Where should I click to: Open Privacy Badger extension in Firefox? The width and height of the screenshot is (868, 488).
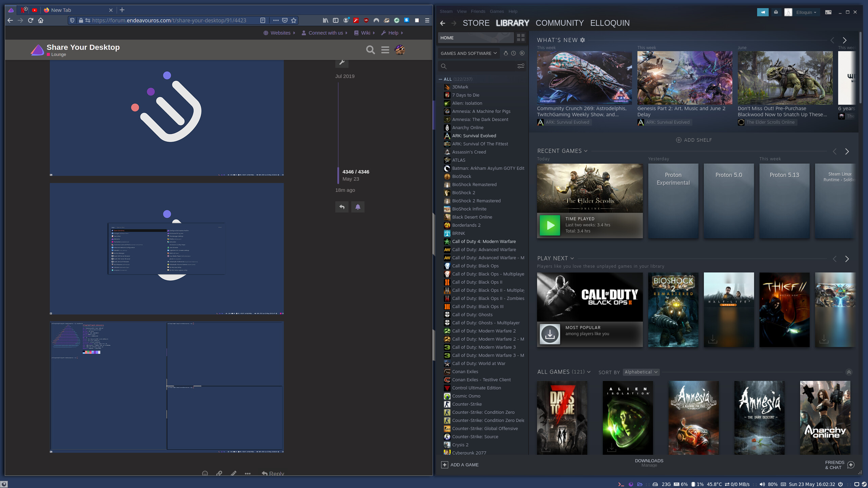[x=386, y=20]
